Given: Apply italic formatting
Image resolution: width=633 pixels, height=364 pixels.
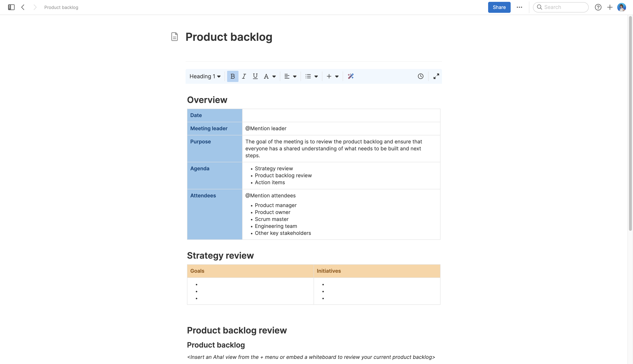Looking at the screenshot, I should coord(244,76).
